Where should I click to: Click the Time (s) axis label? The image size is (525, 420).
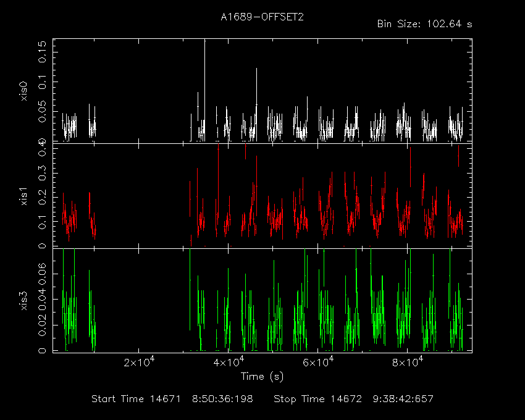[262, 377]
